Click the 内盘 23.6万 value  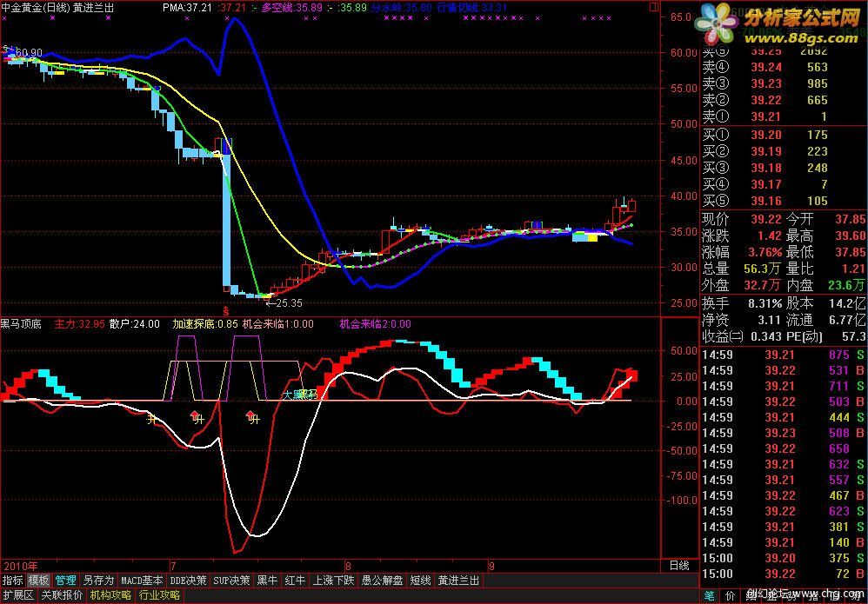(847, 285)
